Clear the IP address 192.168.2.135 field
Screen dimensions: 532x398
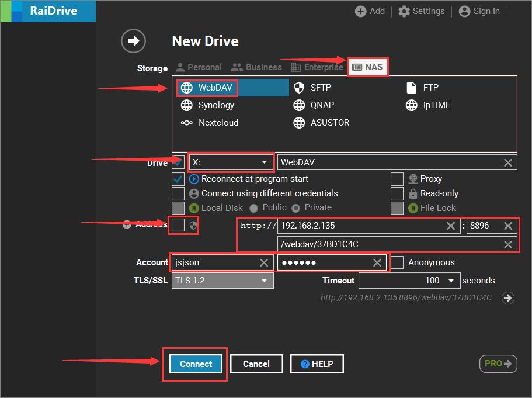451,226
